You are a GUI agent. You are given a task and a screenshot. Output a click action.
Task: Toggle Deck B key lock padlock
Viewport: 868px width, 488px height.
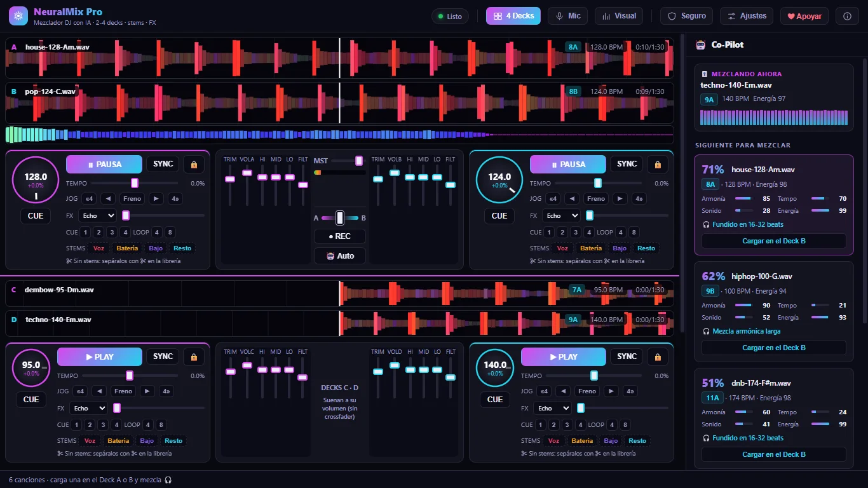pos(658,165)
